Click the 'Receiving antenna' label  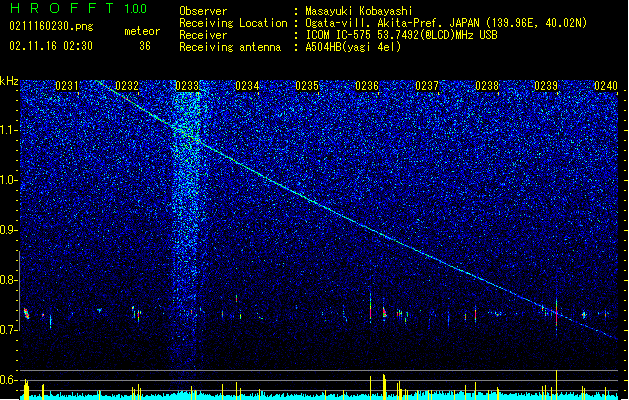pyautogui.click(x=230, y=47)
